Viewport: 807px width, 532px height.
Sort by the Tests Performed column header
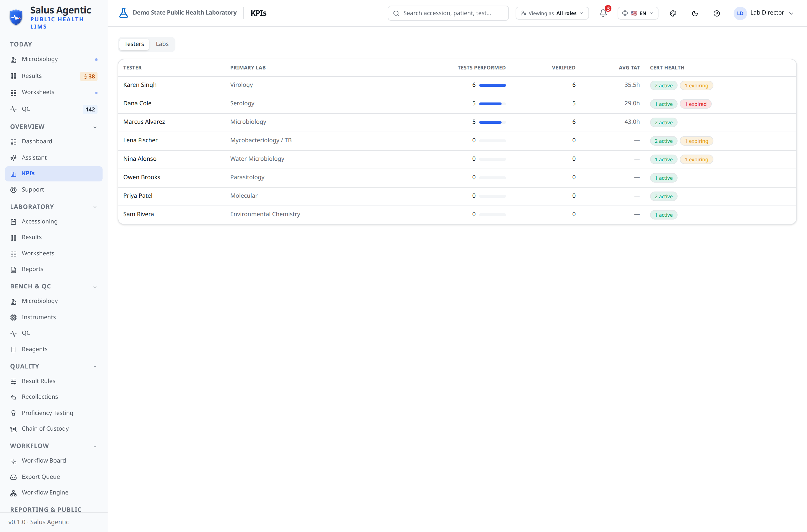pyautogui.click(x=481, y=68)
